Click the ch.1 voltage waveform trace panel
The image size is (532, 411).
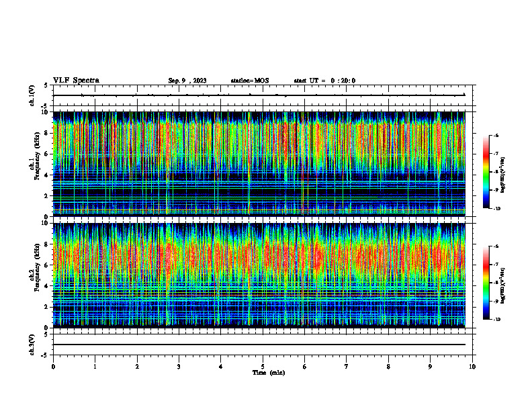(263, 95)
